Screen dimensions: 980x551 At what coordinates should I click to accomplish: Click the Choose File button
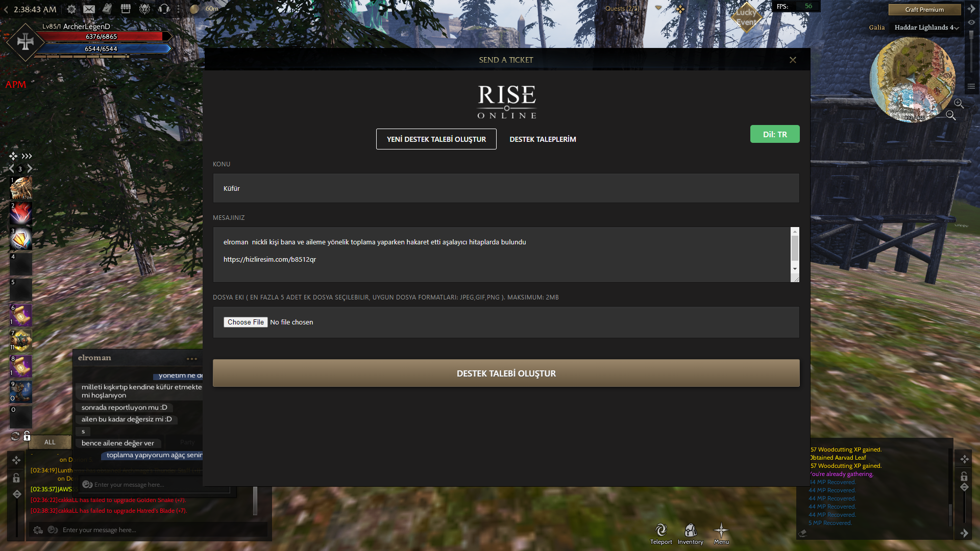click(x=246, y=322)
